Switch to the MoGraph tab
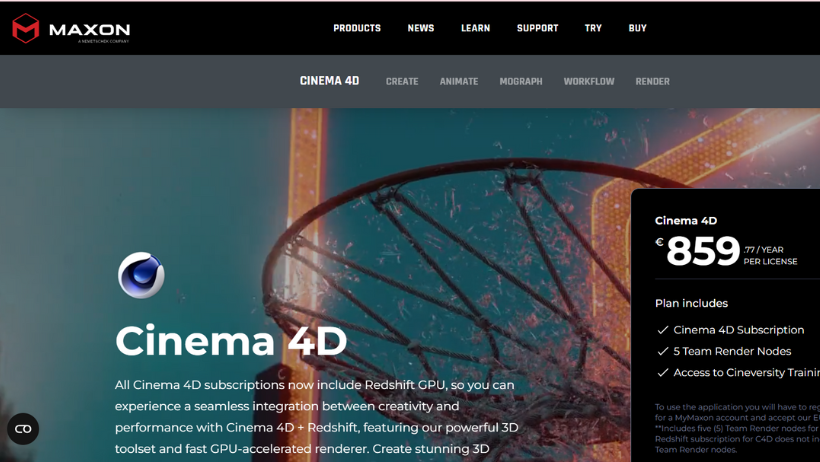Image resolution: width=820 pixels, height=462 pixels. (521, 82)
